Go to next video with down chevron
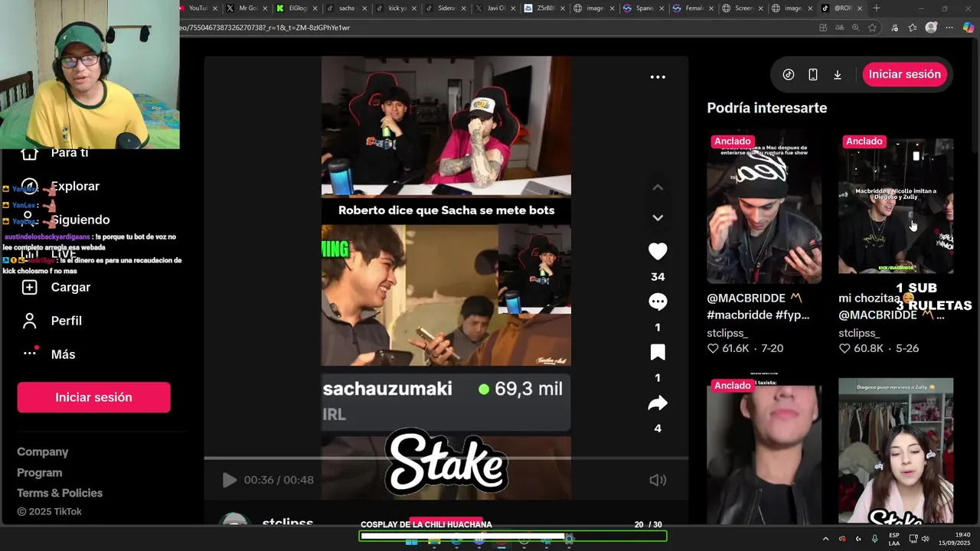Image resolution: width=980 pixels, height=551 pixels. tap(658, 218)
